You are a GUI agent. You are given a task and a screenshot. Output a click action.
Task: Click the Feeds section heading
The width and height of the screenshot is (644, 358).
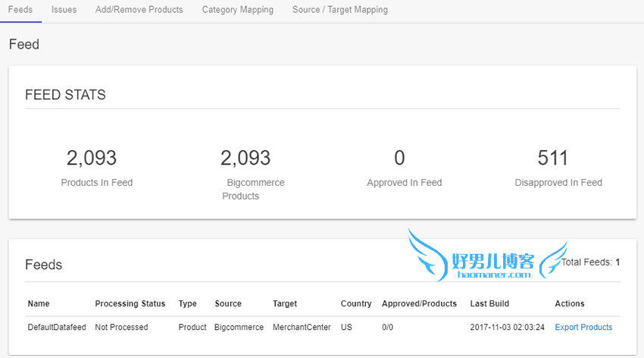click(43, 265)
